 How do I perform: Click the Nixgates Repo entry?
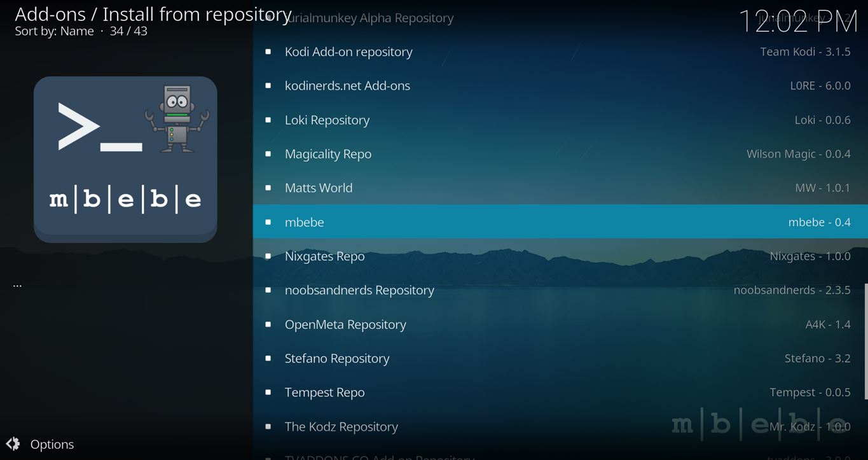[x=324, y=256]
